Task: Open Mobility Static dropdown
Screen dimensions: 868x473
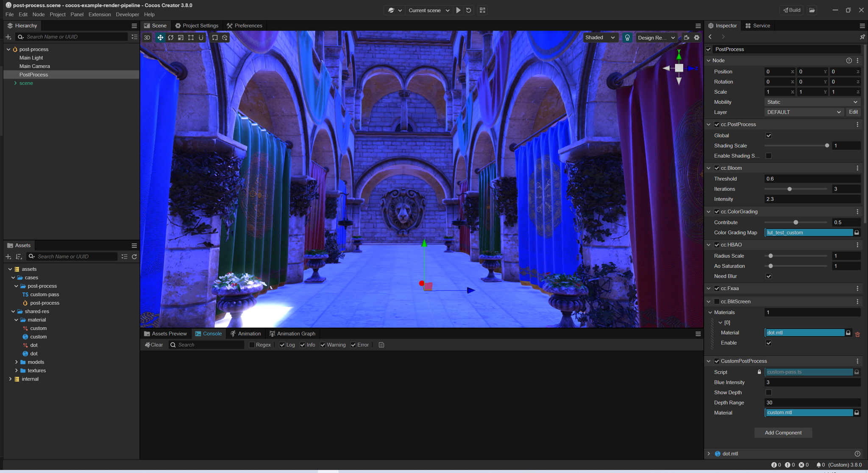Action: pyautogui.click(x=812, y=102)
